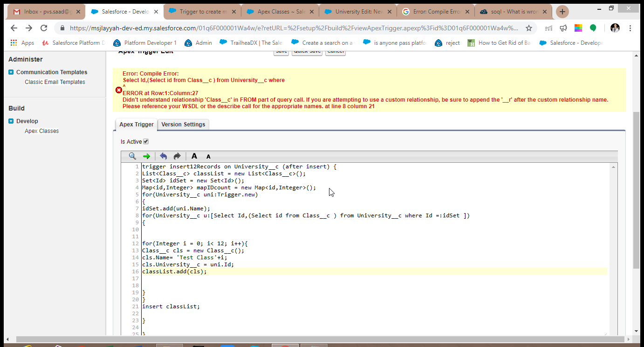Select the Search icon in the editor toolbar
The width and height of the screenshot is (644, 347).
pyautogui.click(x=132, y=156)
